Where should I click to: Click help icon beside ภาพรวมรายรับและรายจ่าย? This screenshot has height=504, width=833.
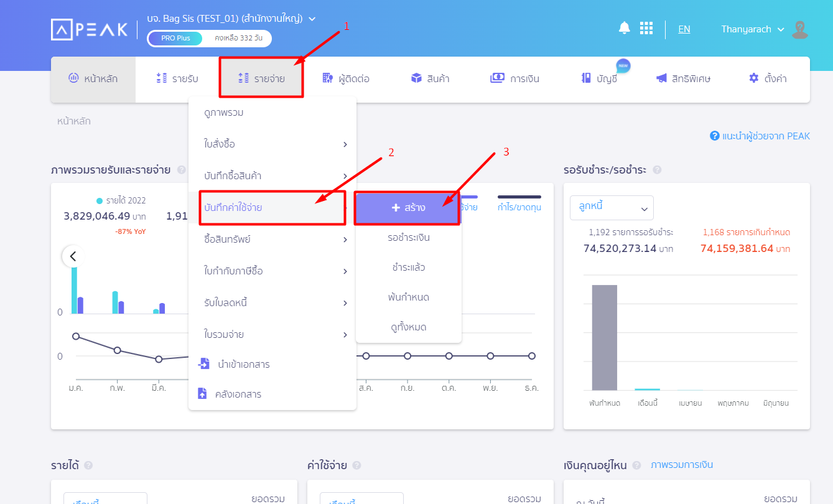[181, 170]
